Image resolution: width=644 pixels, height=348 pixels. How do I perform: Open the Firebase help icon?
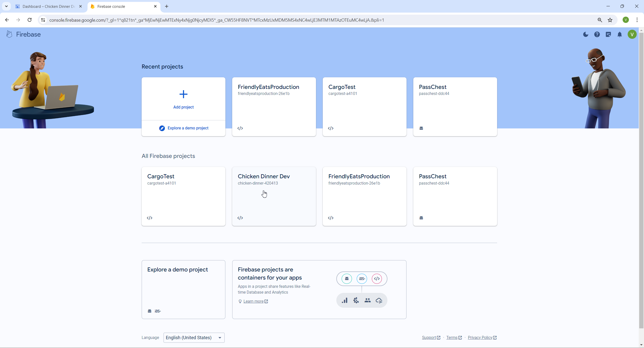pos(597,34)
